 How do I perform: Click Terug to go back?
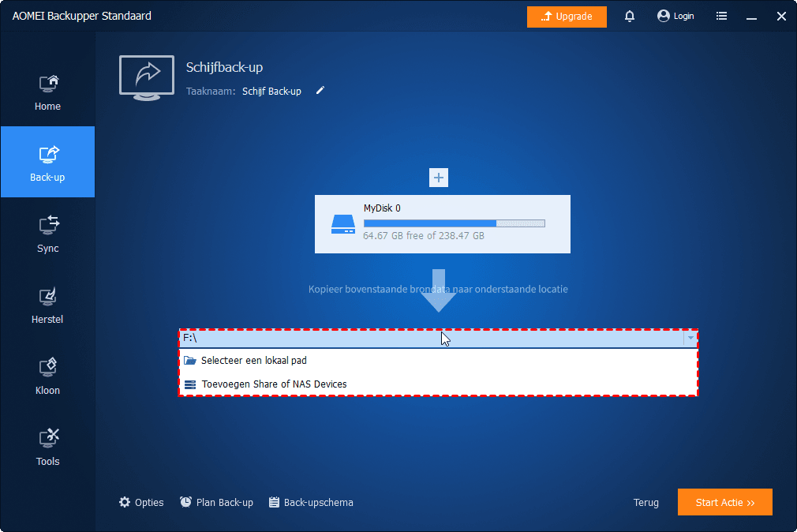pyautogui.click(x=645, y=503)
